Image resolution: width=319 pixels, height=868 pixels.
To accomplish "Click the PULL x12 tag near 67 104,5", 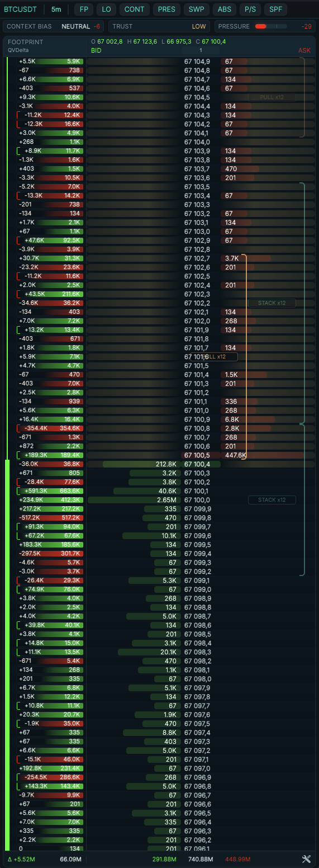I will [272, 97].
